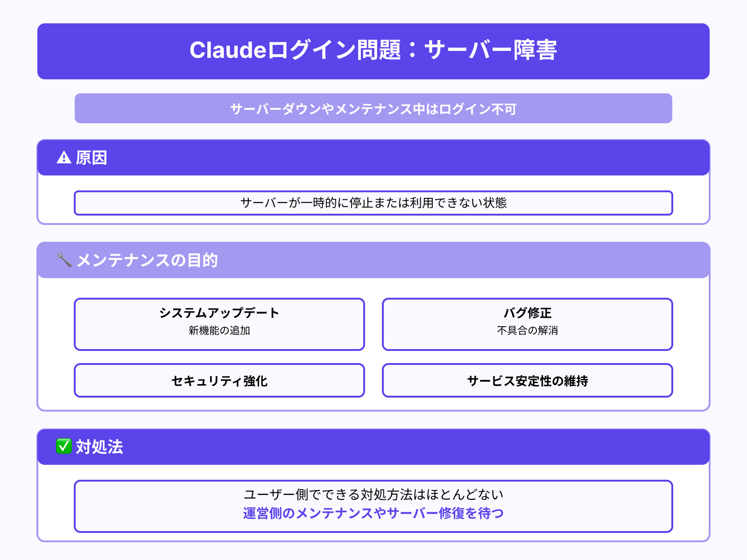Image resolution: width=747 pixels, height=560 pixels.
Task: Click the サーバーダウンやメンテナンス中はログイン不可 banner
Action: 373,108
